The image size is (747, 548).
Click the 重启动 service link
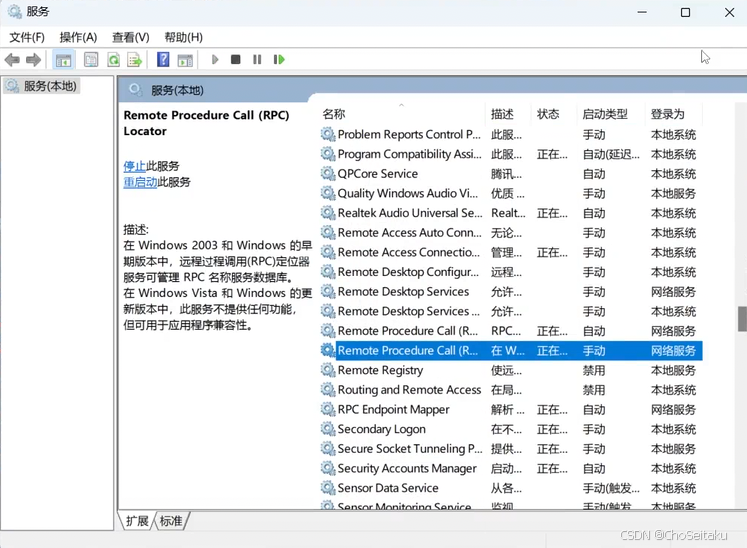(140, 182)
